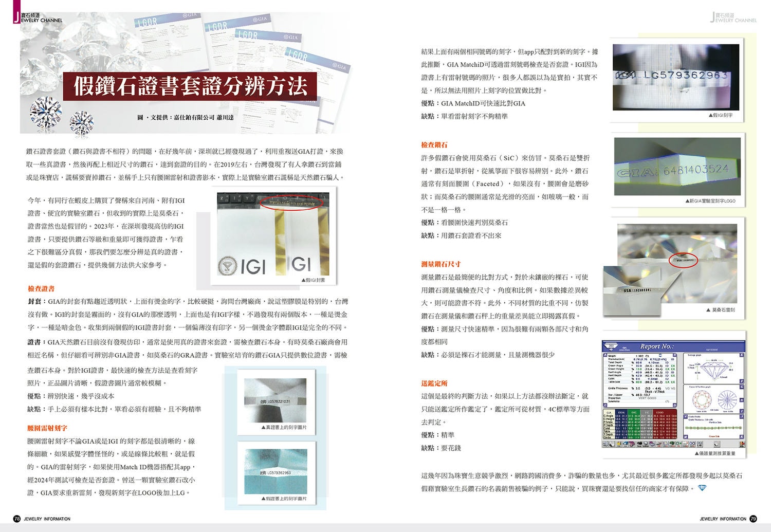
Task: Click the 檢查鑽石 section heading
Action: click(x=434, y=145)
